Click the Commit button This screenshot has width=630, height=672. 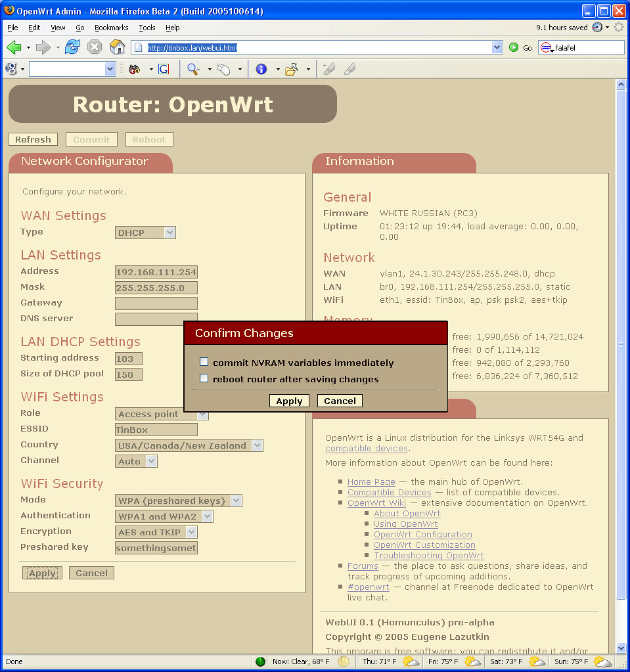tap(91, 139)
